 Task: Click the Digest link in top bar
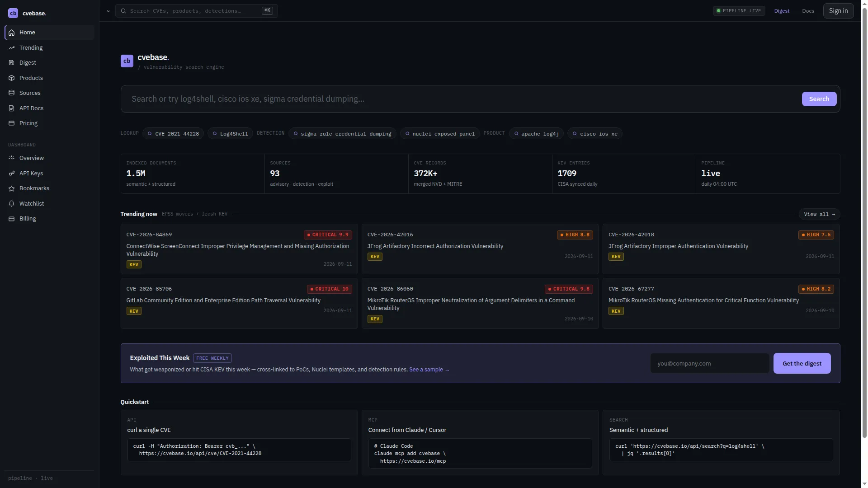pos(782,11)
